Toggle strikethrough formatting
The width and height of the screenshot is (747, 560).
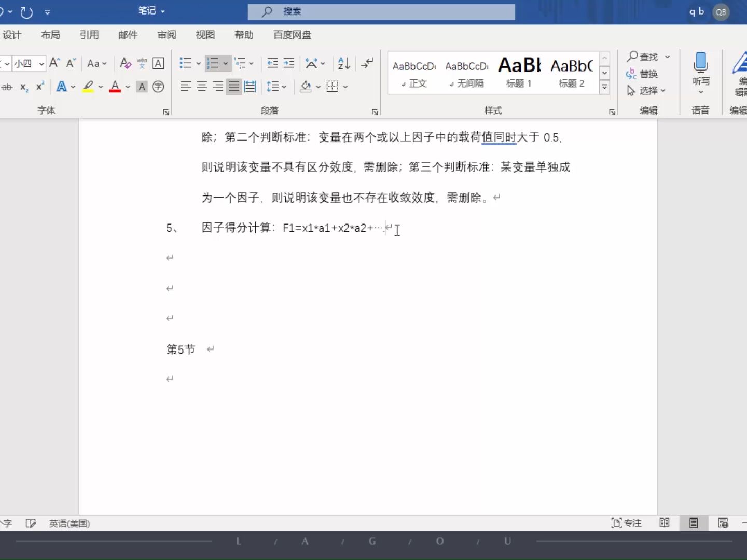pos(7,87)
